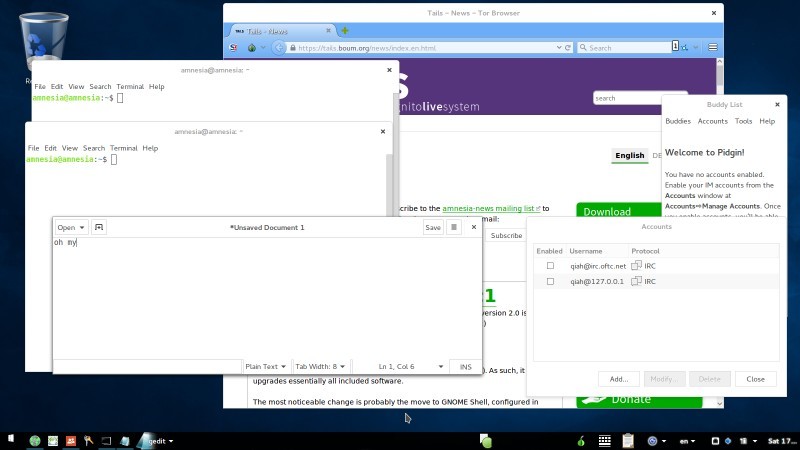Expand the Tab Width selector
The height and width of the screenshot is (450, 800).
tap(320, 366)
